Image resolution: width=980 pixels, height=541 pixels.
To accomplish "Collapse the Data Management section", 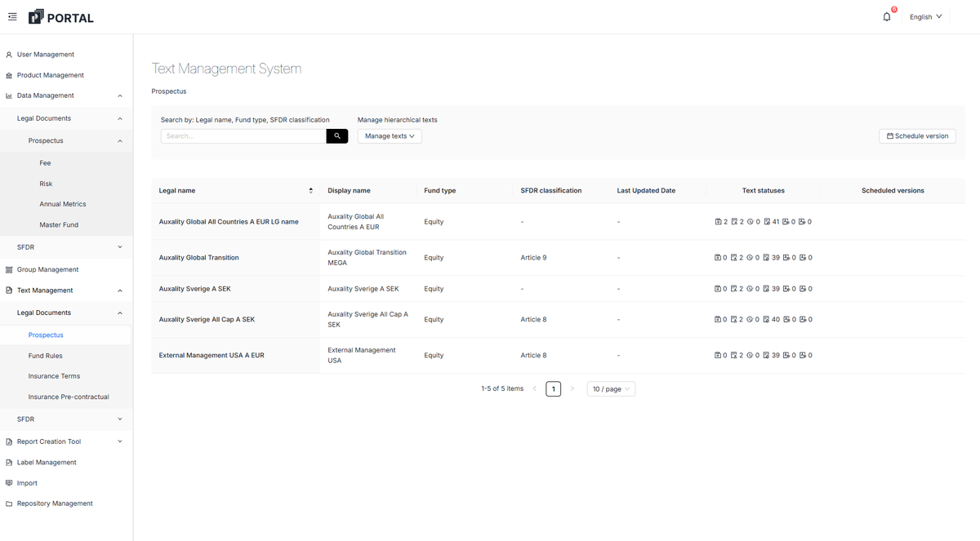I will [x=120, y=96].
